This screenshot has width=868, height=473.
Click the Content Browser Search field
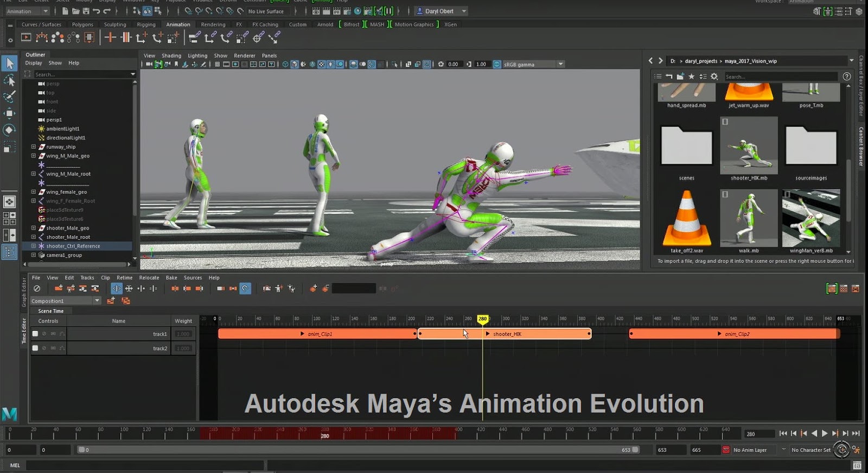[781, 77]
